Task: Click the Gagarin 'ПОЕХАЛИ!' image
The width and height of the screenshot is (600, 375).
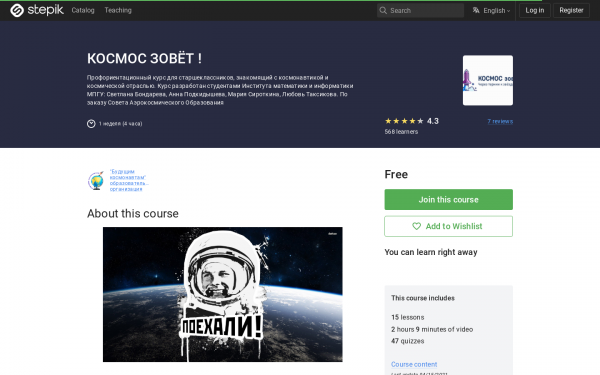Action: click(x=223, y=294)
